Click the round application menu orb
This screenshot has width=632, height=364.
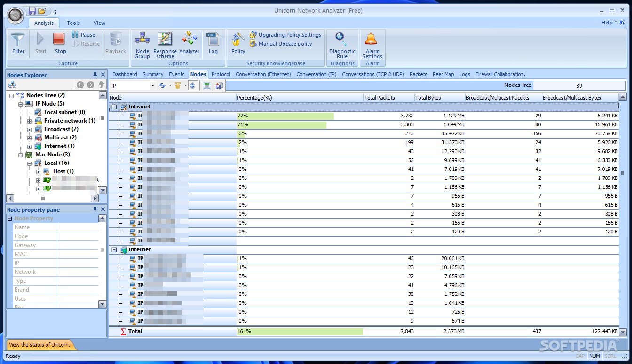click(x=16, y=15)
